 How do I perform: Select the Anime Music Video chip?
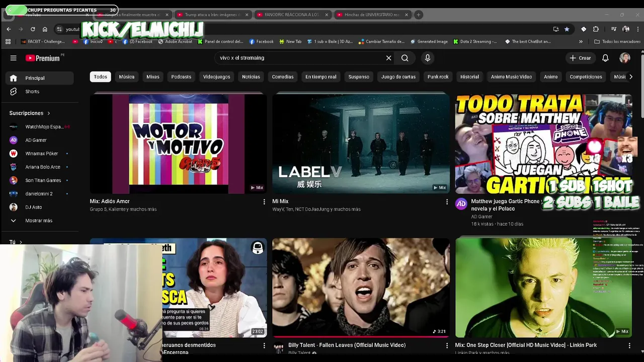point(511,77)
